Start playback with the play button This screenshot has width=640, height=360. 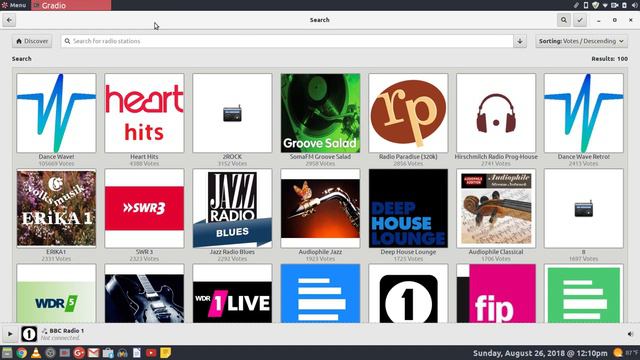pos(10,334)
